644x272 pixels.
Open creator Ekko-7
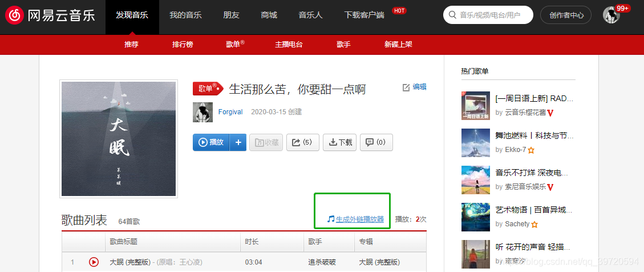click(516, 150)
